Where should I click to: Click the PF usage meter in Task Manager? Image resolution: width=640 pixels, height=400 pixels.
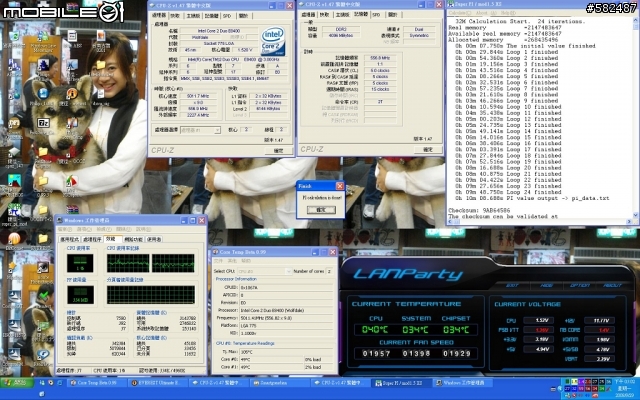click(80, 295)
